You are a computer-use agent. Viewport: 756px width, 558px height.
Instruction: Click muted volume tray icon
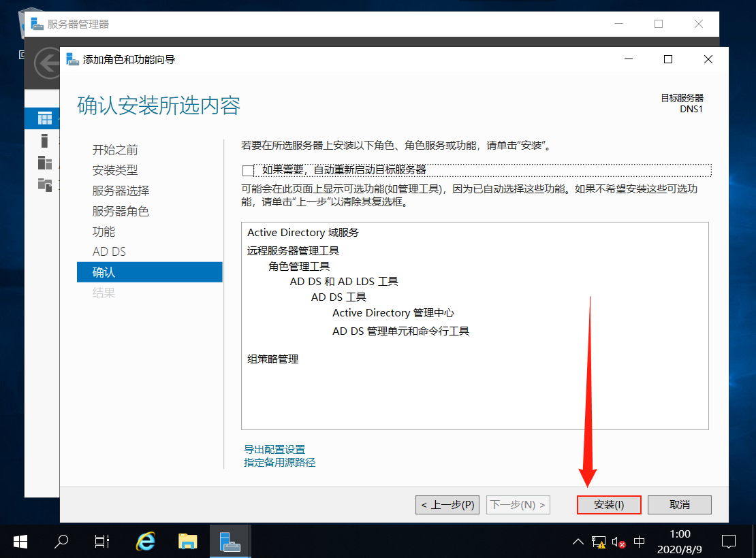618,542
